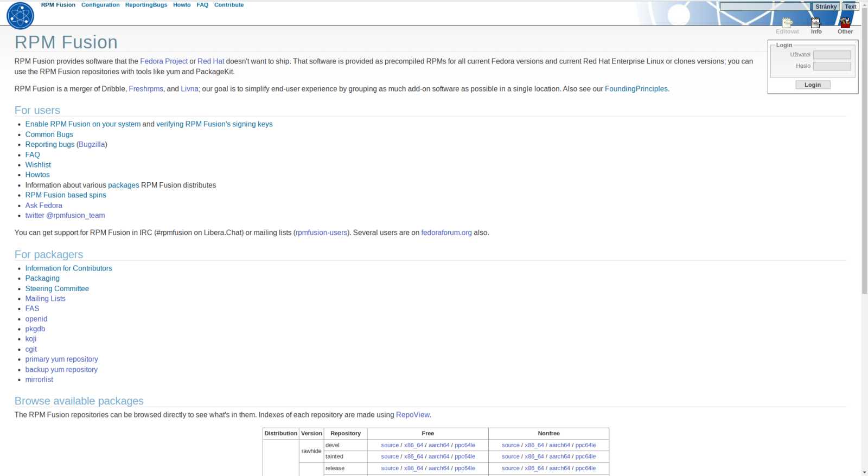Open Enable RPM Fusion on your system
The image size is (868, 476).
83,124
